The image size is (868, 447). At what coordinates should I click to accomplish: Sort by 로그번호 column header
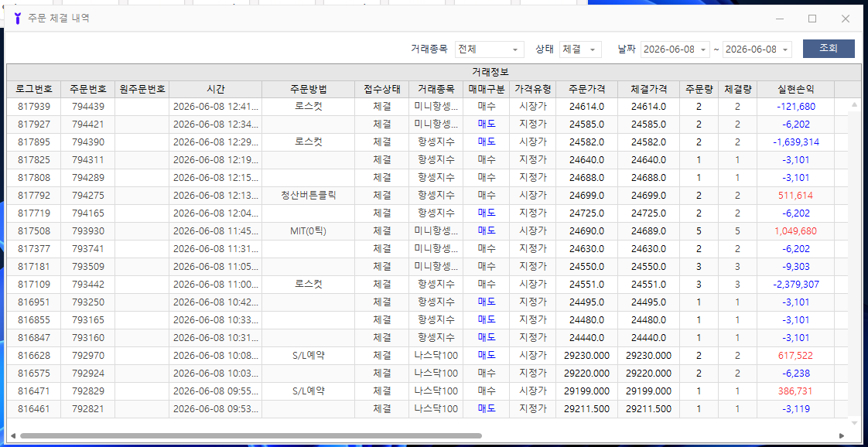[34, 88]
